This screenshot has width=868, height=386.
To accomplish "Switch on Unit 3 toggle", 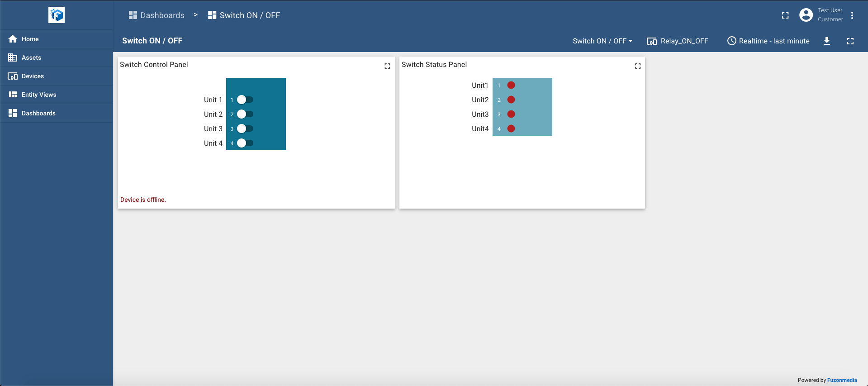I will (x=245, y=129).
